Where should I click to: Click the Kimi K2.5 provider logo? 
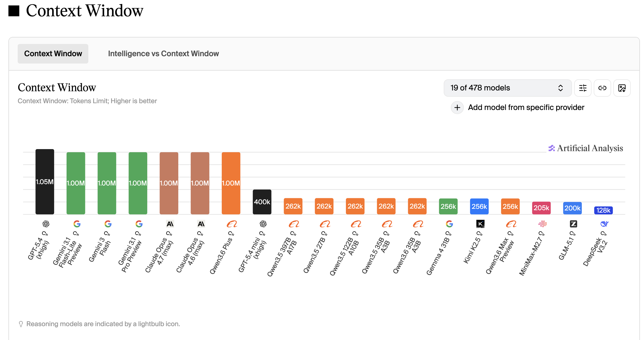click(x=480, y=224)
